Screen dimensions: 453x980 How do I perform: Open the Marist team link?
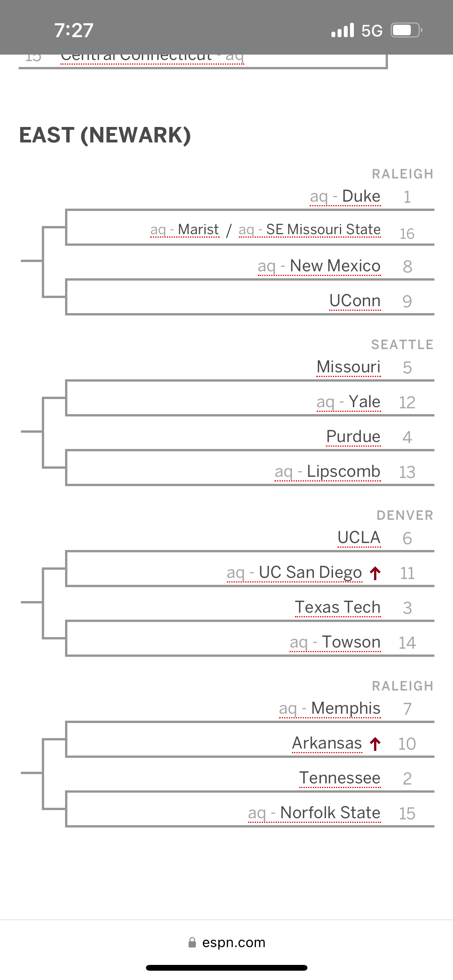(x=198, y=230)
